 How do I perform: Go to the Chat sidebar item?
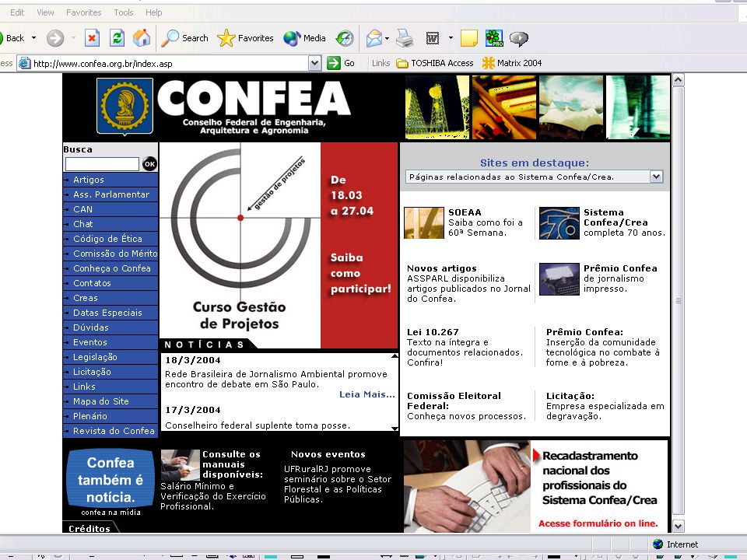tap(110, 224)
